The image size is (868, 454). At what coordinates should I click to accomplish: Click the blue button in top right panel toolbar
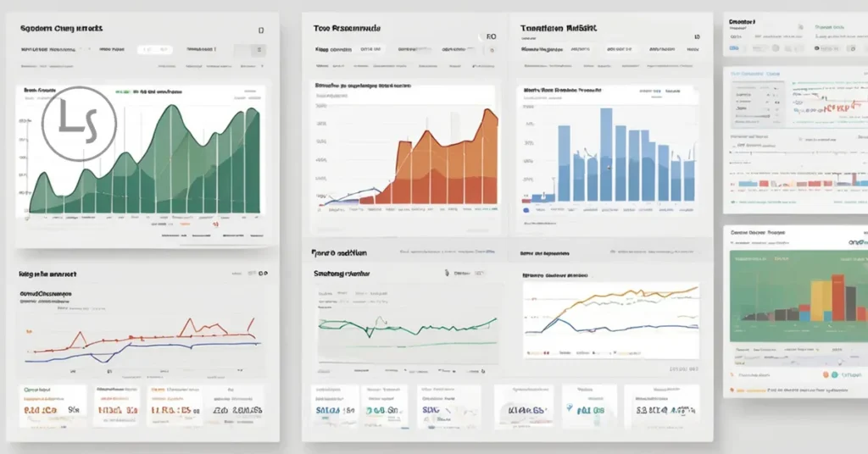[x=734, y=48]
